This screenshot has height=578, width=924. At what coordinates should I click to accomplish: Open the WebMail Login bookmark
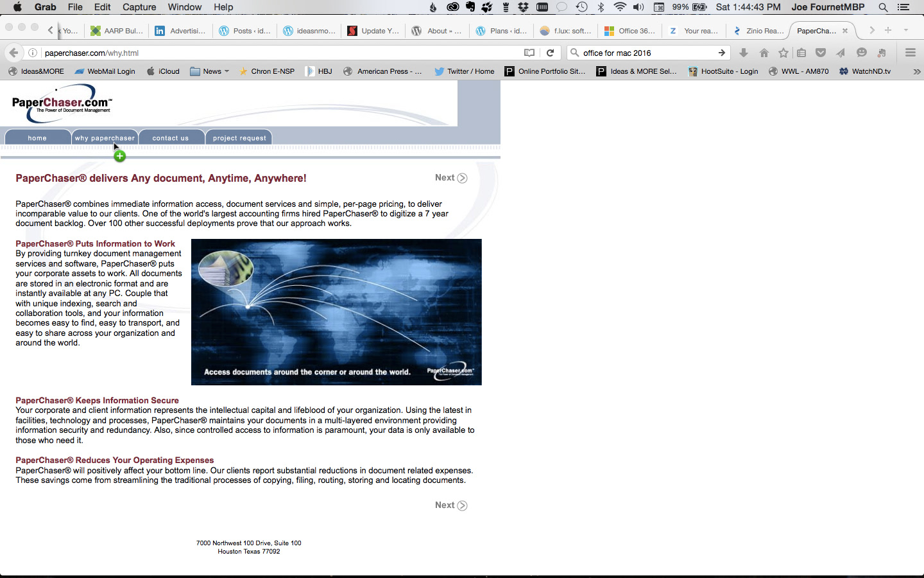pos(105,71)
